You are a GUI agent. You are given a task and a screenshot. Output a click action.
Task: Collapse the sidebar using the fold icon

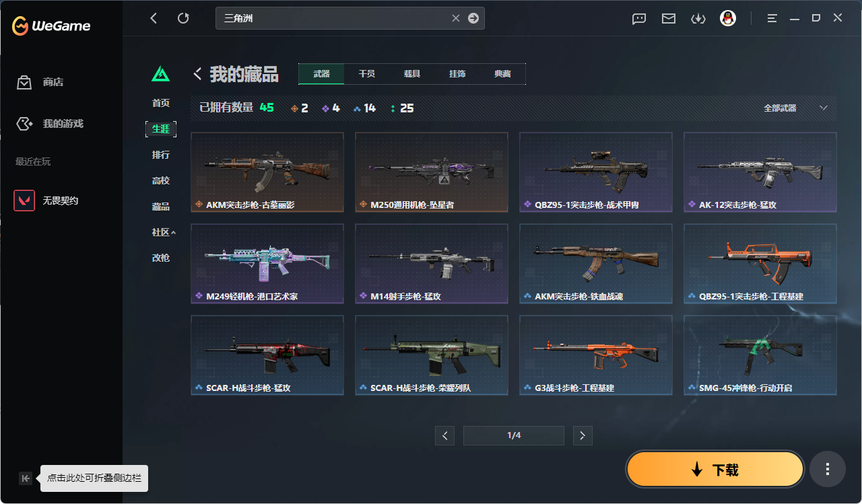pos(26,478)
